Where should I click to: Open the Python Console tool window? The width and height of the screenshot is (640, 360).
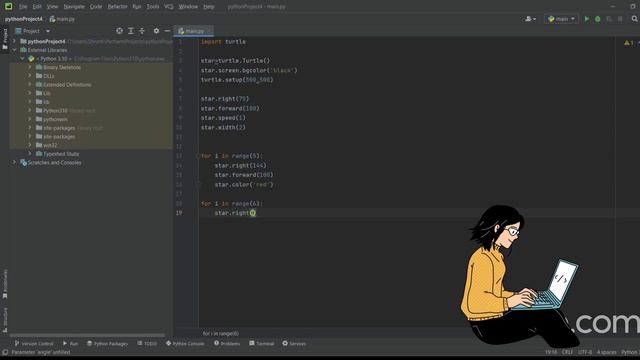tap(185, 344)
